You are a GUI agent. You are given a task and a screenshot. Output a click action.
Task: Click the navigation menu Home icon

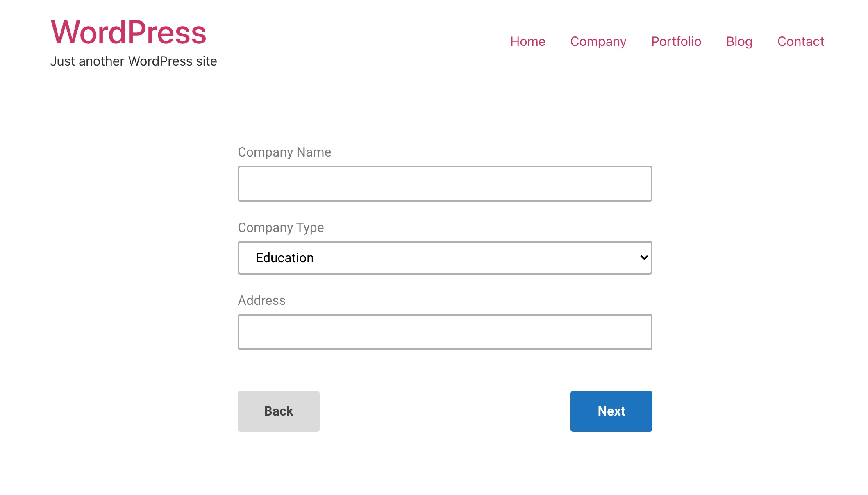527,41
